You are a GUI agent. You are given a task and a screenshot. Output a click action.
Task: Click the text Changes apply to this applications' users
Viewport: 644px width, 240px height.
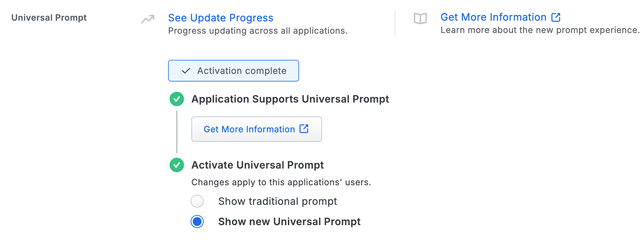tap(282, 182)
